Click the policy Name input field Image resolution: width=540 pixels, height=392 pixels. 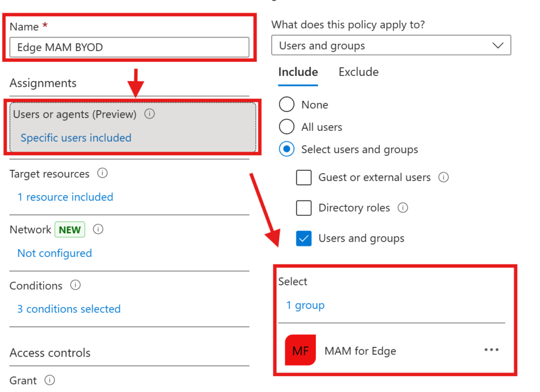click(x=129, y=47)
